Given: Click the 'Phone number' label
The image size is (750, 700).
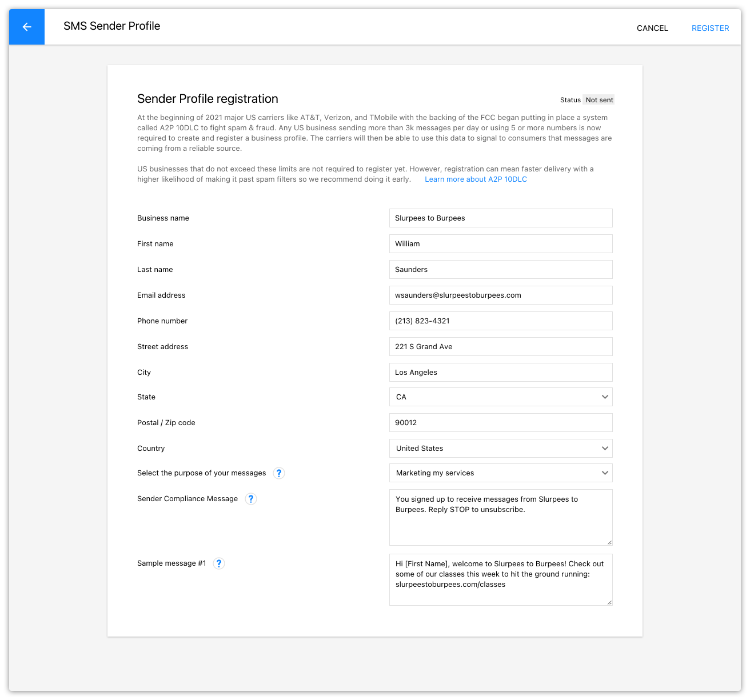Looking at the screenshot, I should coord(162,321).
